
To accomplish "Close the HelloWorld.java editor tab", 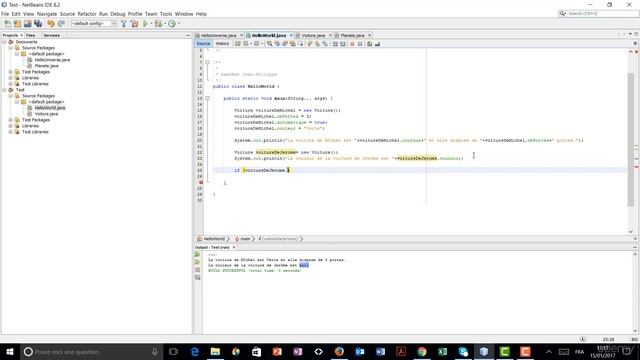I will (x=291, y=36).
